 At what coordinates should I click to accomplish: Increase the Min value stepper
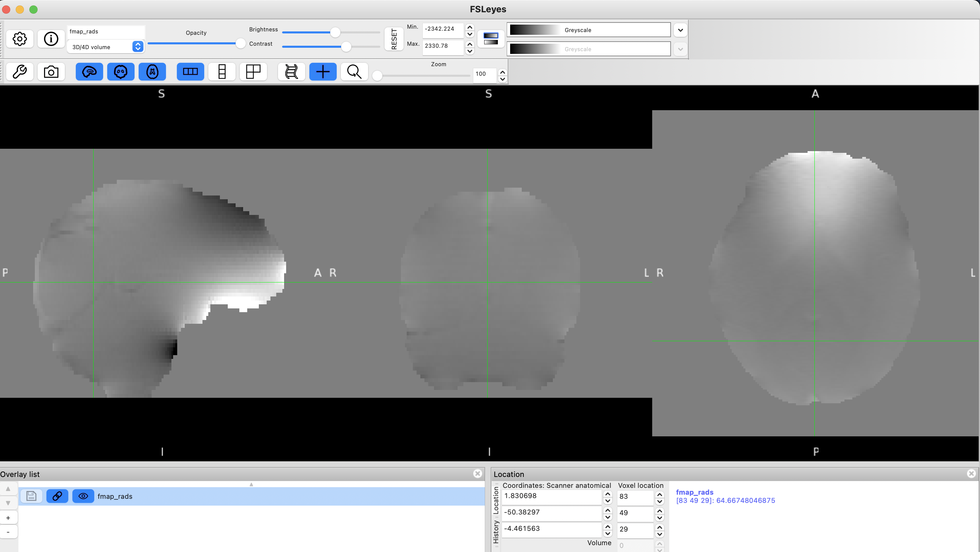coord(470,27)
